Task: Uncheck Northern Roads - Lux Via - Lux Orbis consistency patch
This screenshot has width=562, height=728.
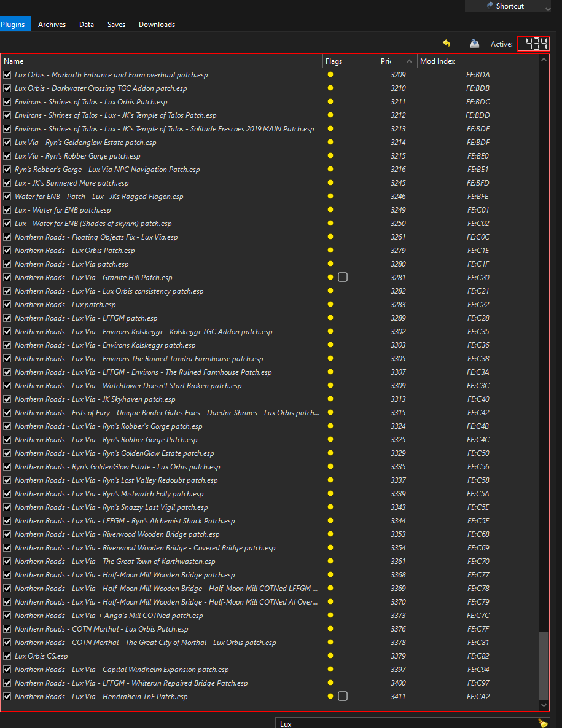Action: point(7,291)
